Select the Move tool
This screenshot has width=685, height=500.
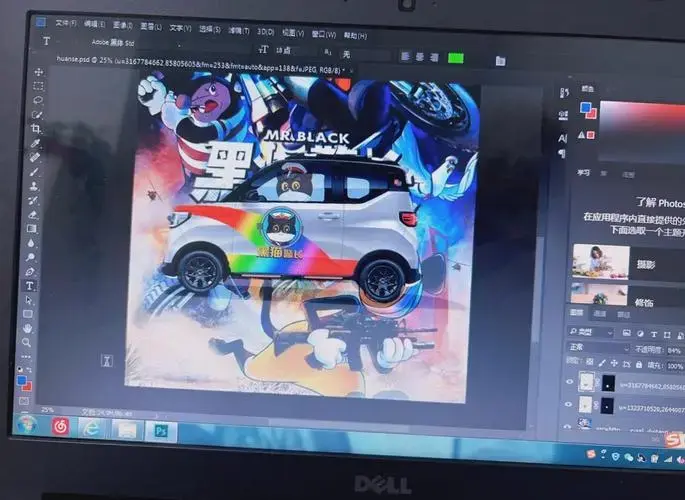pos(38,72)
